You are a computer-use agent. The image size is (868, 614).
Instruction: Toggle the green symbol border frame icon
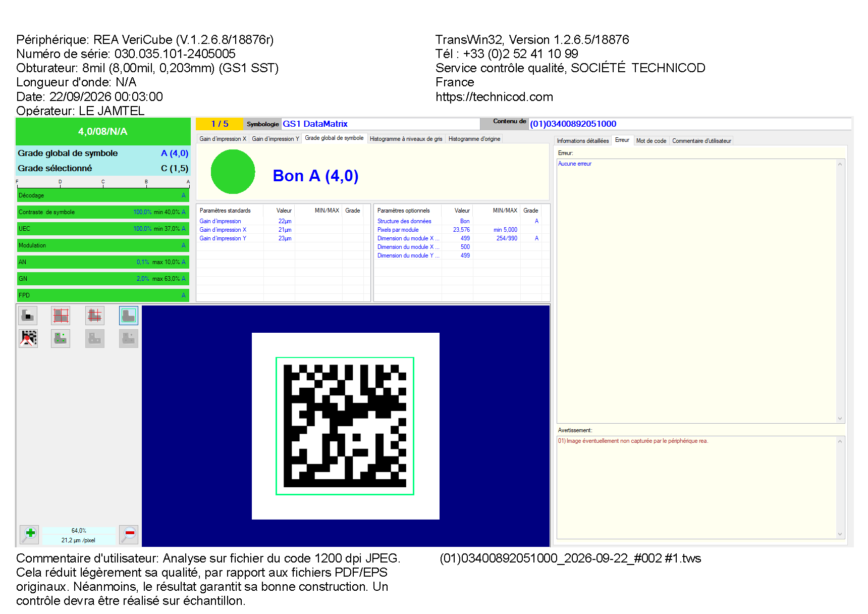[x=129, y=316]
